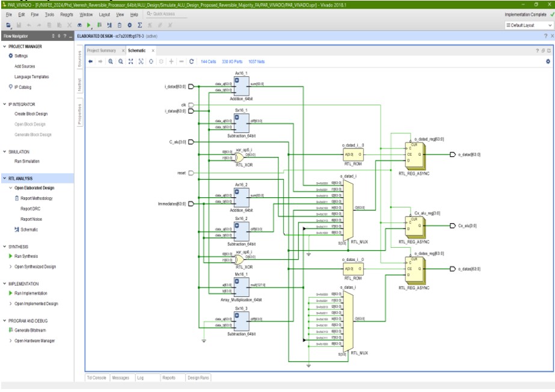This screenshot has height=392, width=555.
Task: Click the green Run arrow in main toolbar
Action: [x=89, y=25]
